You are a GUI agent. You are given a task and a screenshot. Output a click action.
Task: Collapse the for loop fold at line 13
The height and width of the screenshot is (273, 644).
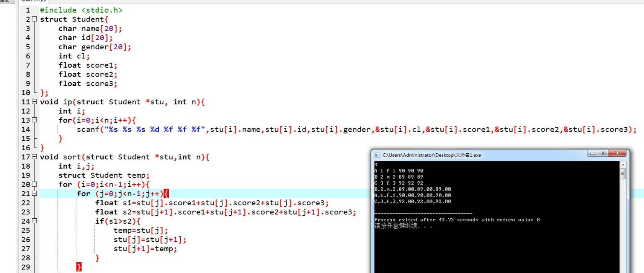click(34, 120)
